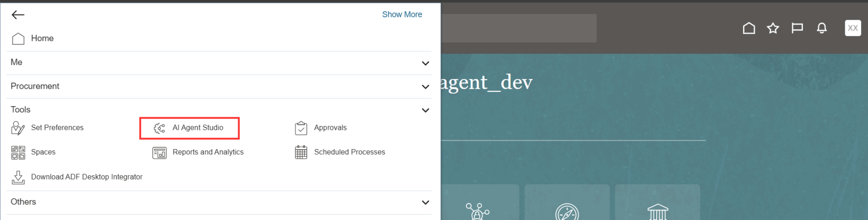Open AI Agent Studio

coord(198,128)
